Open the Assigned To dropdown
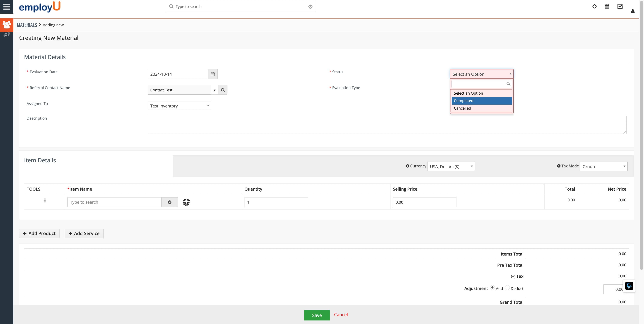This screenshot has height=324, width=644. coord(179,106)
